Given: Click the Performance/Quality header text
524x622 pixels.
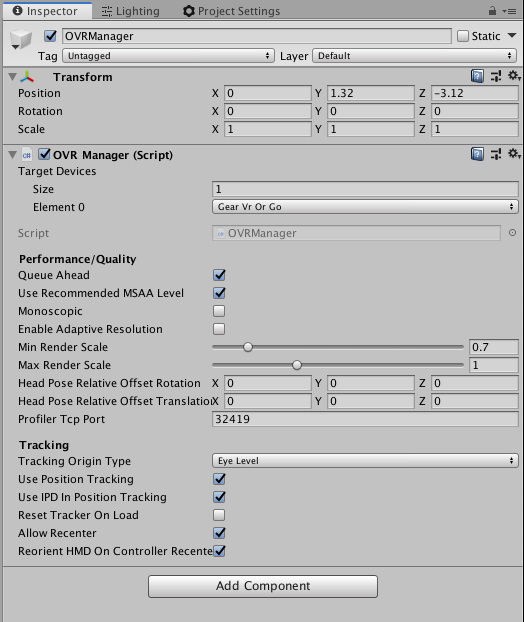Looking at the screenshot, I should click(x=78, y=259).
